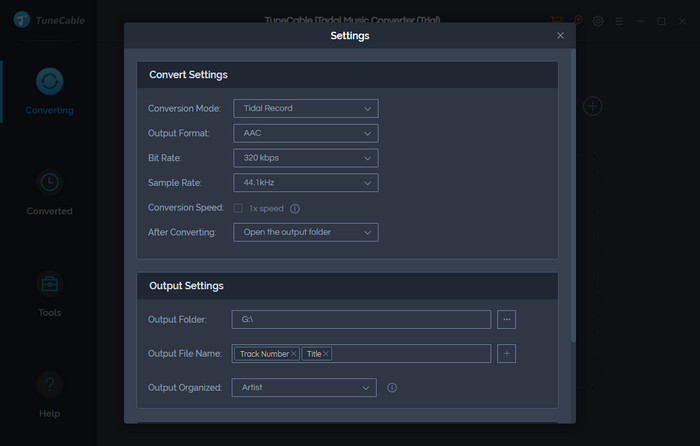This screenshot has width=700, height=446.
Task: Click the registration key icon in title bar
Action: (x=578, y=21)
